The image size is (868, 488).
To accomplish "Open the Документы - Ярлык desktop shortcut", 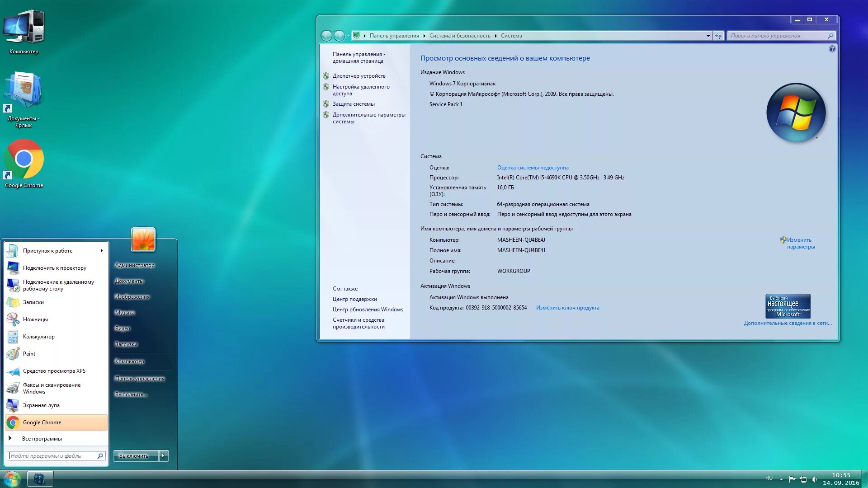I will click(24, 99).
